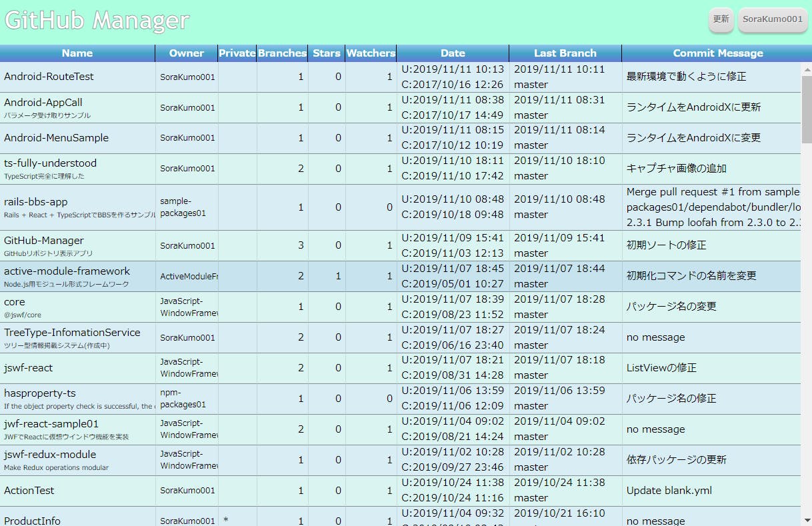Select the jwf-react-sample01 repository name
The width and height of the screenshot is (812, 526).
[51, 424]
